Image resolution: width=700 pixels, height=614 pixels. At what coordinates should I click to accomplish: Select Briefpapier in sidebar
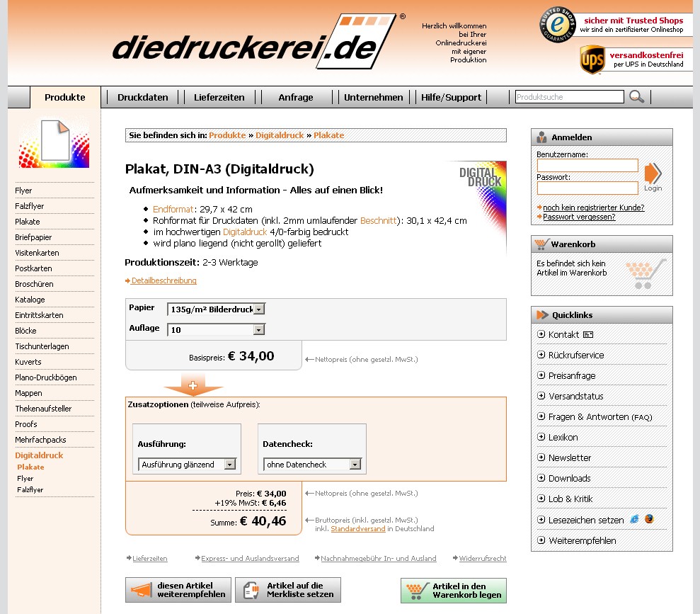pyautogui.click(x=33, y=237)
